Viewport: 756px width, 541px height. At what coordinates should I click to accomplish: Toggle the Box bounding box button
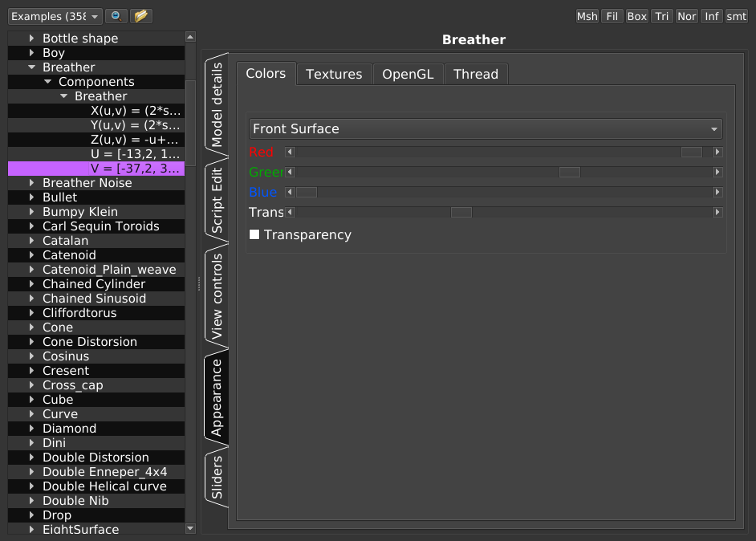[637, 16]
